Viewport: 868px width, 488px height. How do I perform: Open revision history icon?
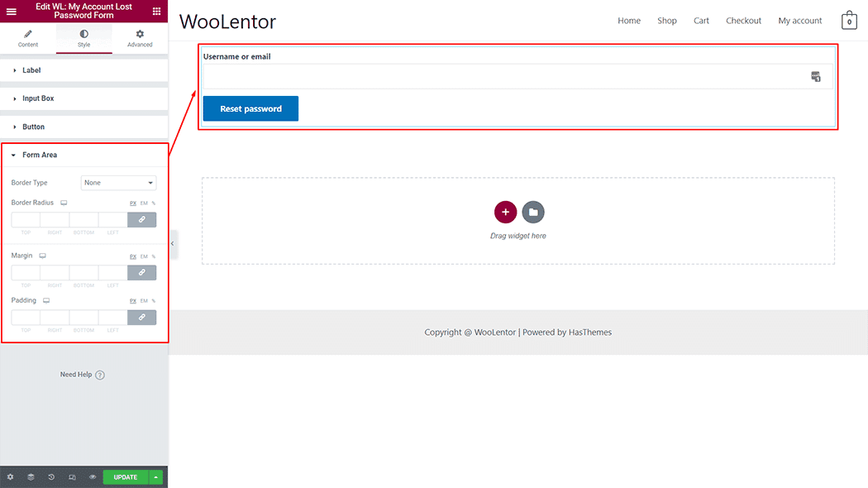click(51, 477)
